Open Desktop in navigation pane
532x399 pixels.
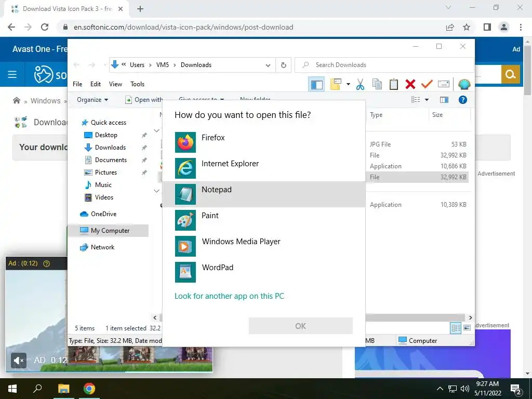tap(106, 135)
